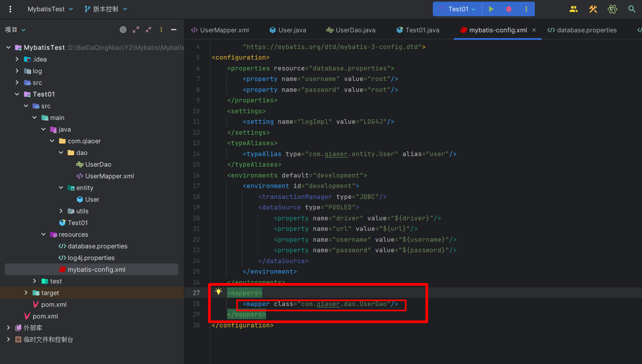Collapse the entity package
Image resolution: width=642 pixels, height=364 pixels.
coord(61,188)
